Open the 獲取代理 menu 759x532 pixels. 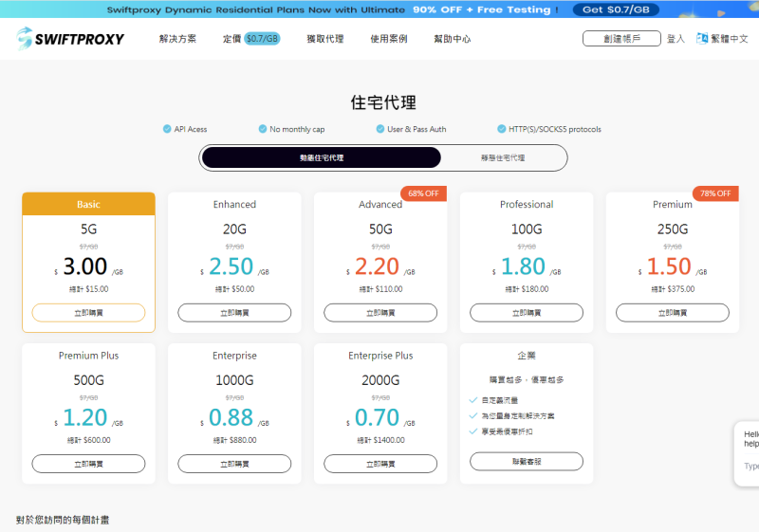(325, 39)
